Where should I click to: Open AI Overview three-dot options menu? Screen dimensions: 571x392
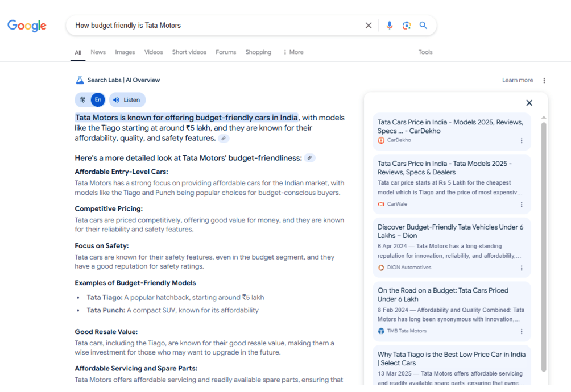544,81
